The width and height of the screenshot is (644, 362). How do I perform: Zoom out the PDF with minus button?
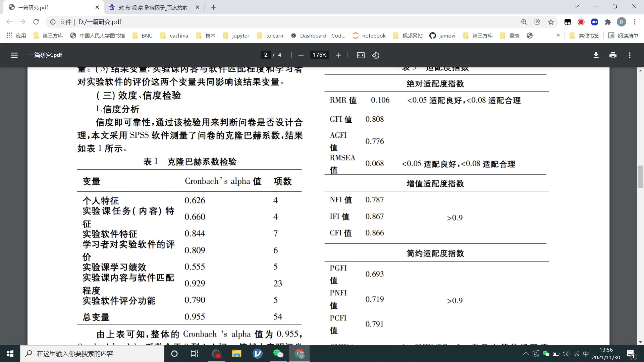pyautogui.click(x=301, y=55)
